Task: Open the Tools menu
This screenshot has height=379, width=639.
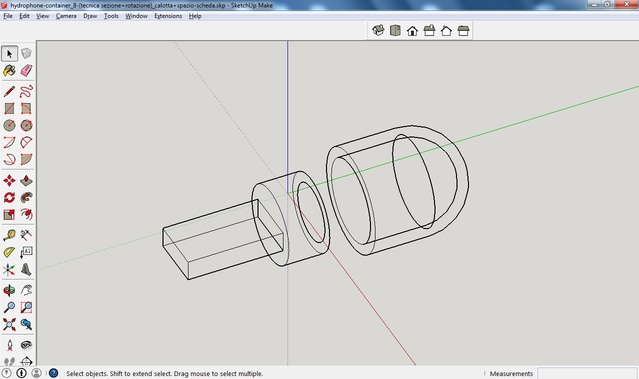Action: point(111,16)
